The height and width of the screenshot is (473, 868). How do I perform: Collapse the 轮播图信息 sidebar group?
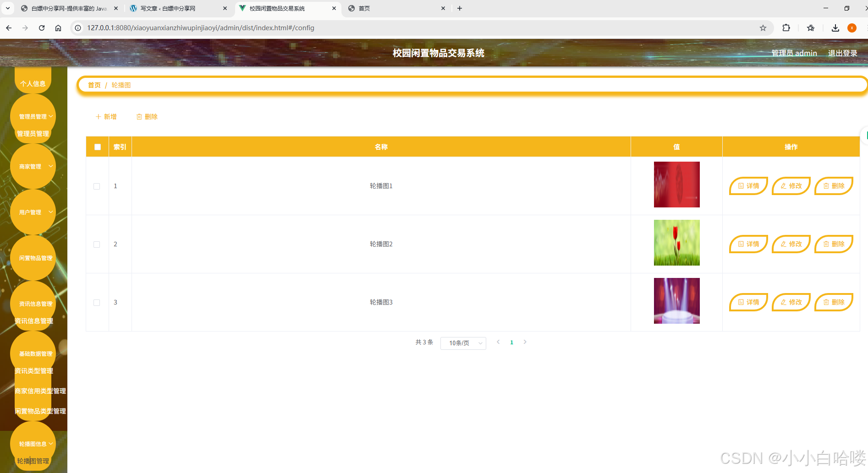[33, 444]
